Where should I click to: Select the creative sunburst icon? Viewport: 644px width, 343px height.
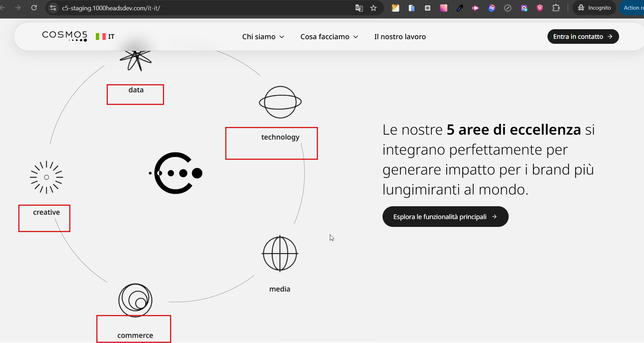pos(46,177)
